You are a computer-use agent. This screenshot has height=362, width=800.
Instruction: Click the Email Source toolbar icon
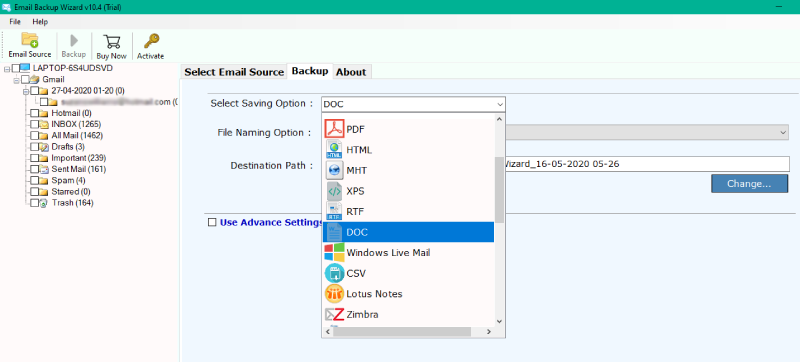[30, 40]
